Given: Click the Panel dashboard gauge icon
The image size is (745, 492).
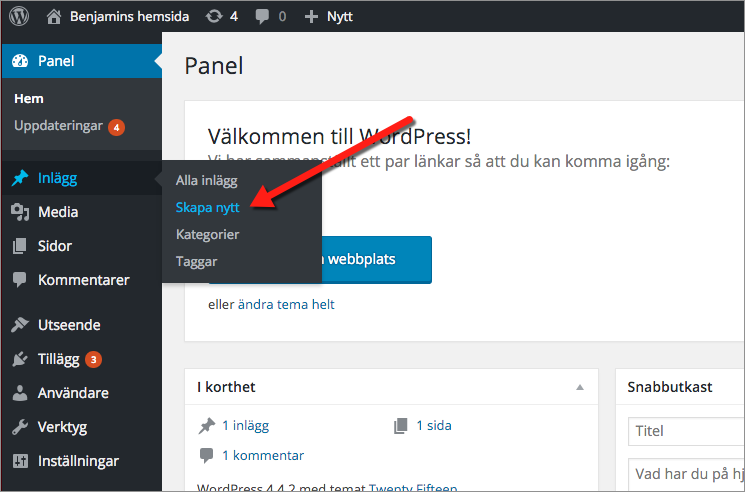Looking at the screenshot, I should coord(20,61).
